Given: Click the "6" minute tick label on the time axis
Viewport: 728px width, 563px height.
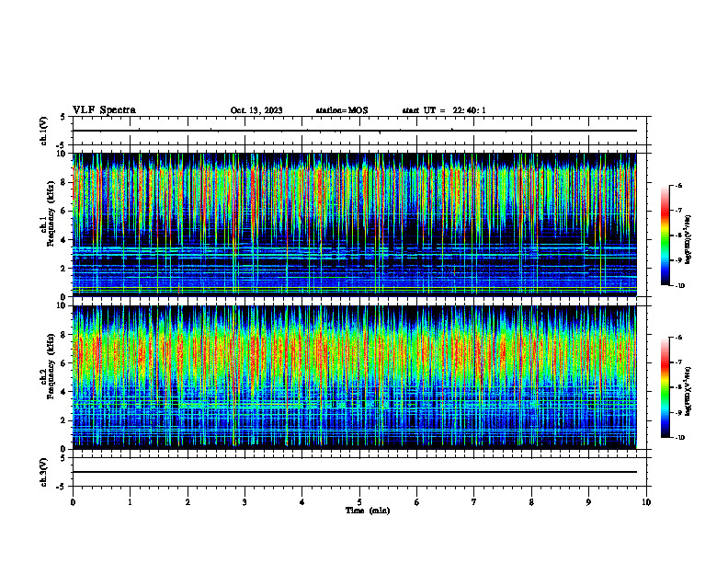Looking at the screenshot, I should (417, 502).
